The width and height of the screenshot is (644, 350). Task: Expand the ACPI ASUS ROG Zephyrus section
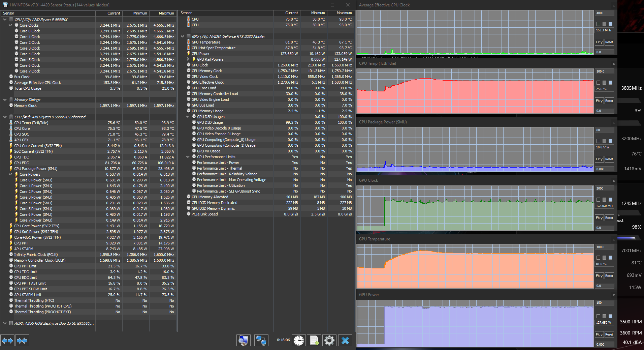click(5, 323)
